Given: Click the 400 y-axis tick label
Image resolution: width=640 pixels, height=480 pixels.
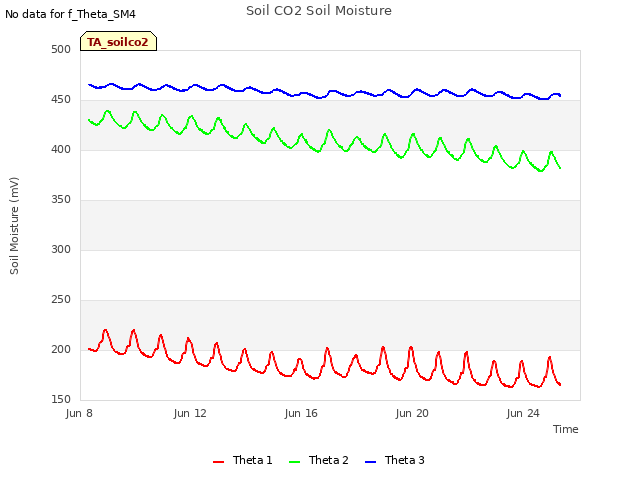Looking at the screenshot, I should tap(61, 150).
